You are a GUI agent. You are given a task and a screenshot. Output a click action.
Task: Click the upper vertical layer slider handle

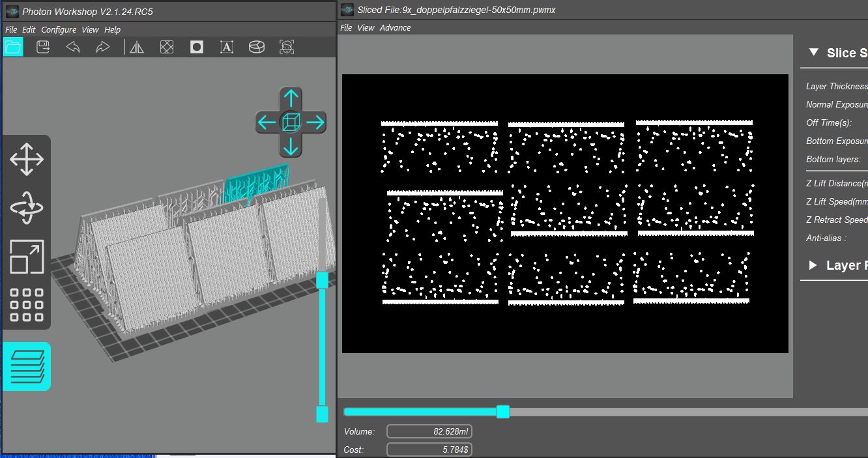322,280
